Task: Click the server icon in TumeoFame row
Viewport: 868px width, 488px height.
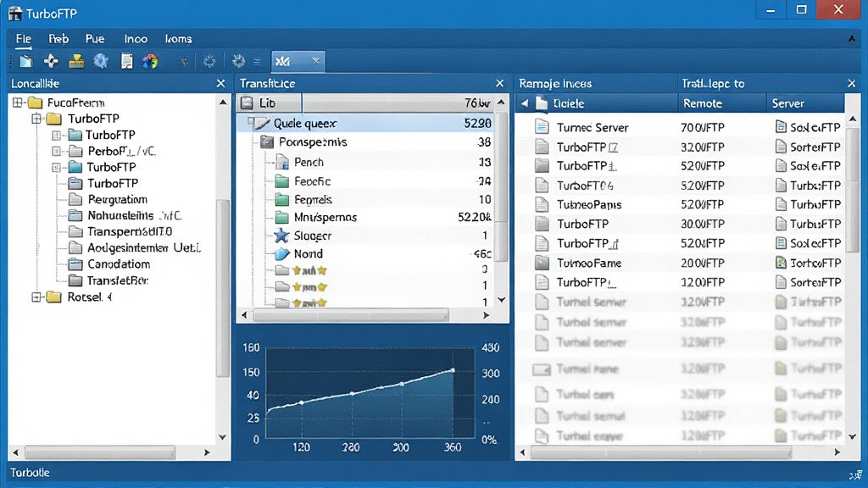Action: coord(781,263)
